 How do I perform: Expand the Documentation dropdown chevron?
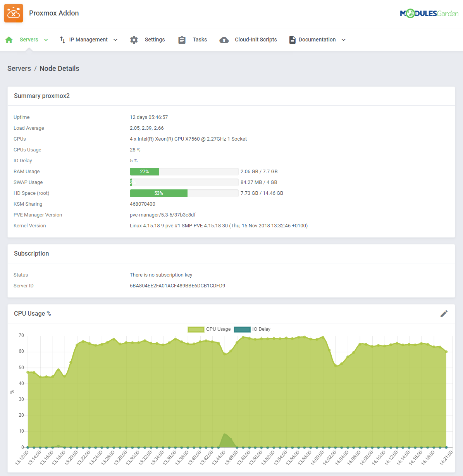(344, 40)
